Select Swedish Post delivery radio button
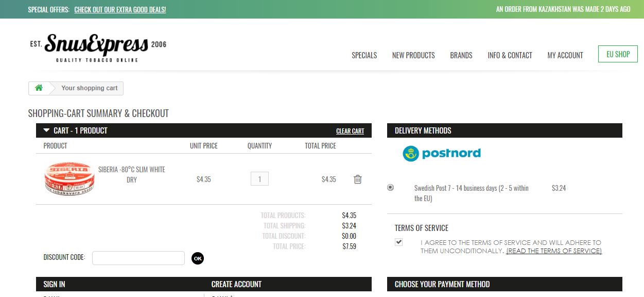Image resolution: width=644 pixels, height=297 pixels. coord(390,188)
